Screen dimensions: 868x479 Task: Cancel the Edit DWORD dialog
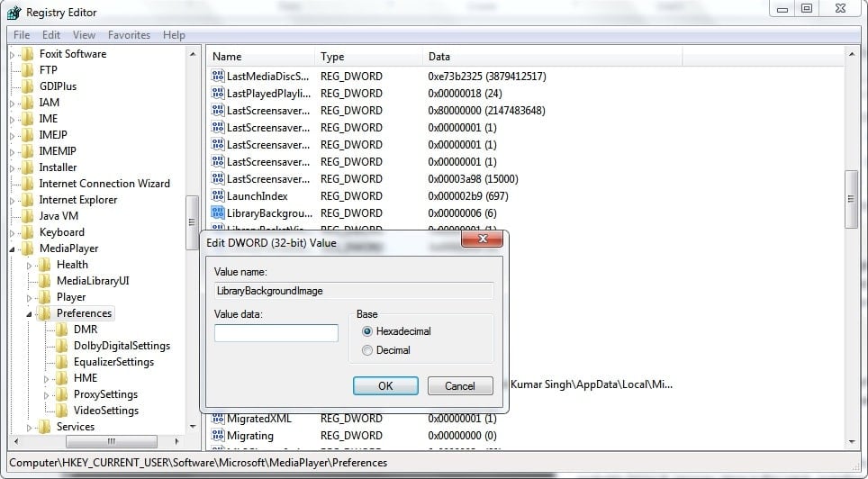(x=460, y=386)
